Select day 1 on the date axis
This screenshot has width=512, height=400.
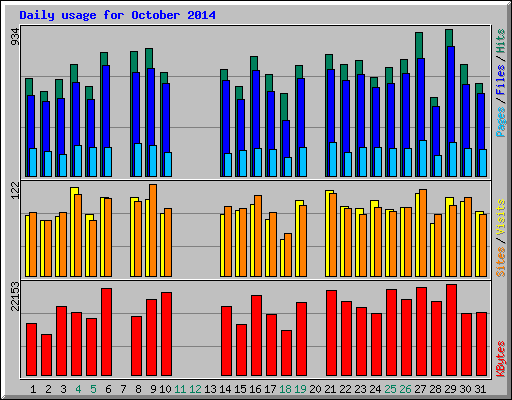click(33, 389)
